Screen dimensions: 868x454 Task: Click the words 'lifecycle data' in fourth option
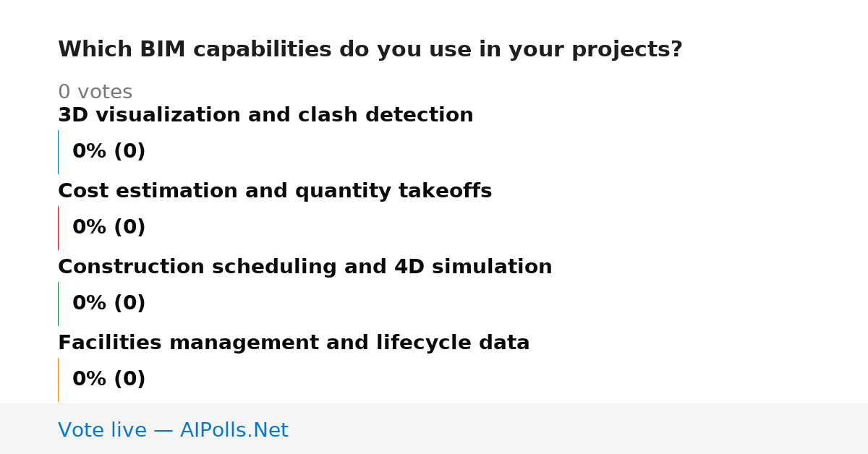click(453, 343)
